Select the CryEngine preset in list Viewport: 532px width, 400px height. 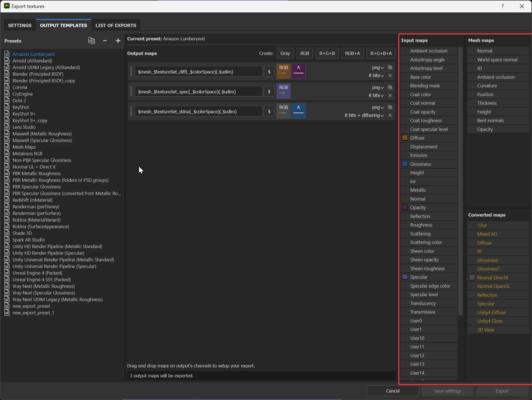click(x=23, y=94)
